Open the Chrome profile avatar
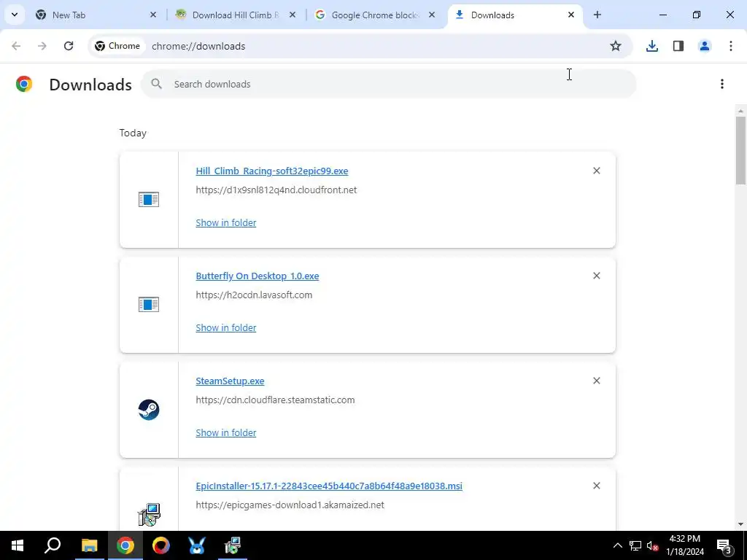Viewport: 747px width, 560px height. point(705,46)
